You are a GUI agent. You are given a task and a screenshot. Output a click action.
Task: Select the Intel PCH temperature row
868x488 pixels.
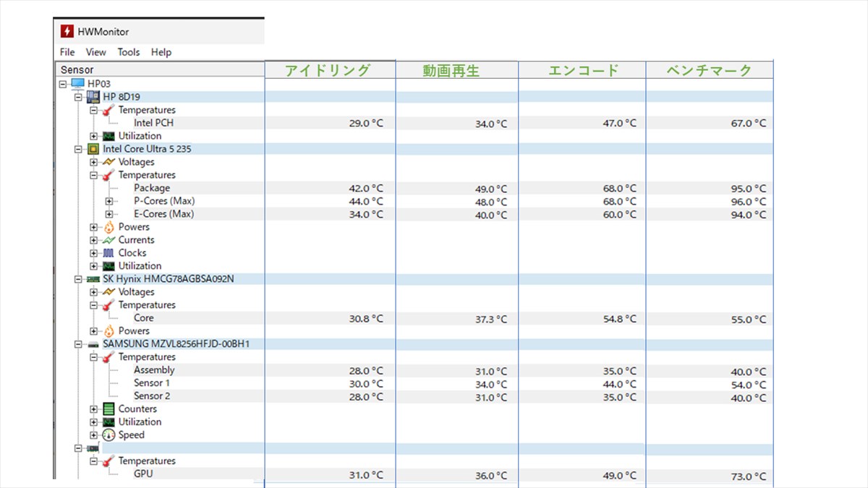coord(153,123)
